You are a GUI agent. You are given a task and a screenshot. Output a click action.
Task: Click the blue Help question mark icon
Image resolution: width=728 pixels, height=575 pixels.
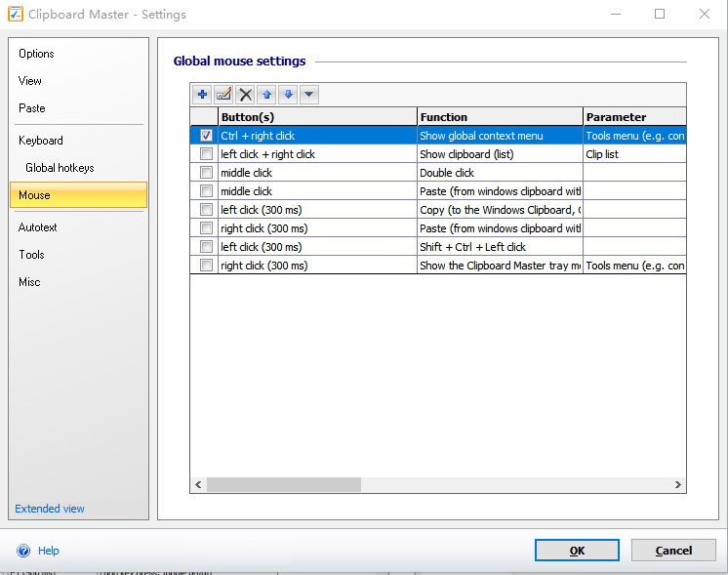click(22, 551)
